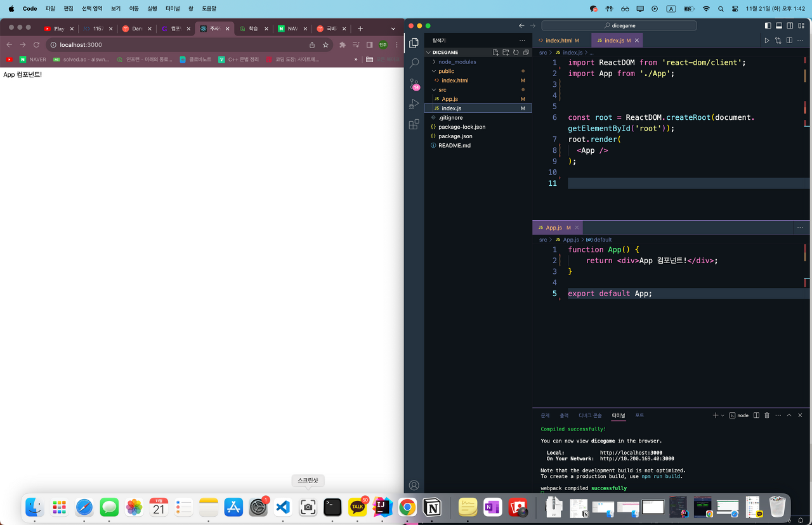Screen dimensions: 812x525
Task: Maximize the terminal panel size
Action: click(789, 415)
